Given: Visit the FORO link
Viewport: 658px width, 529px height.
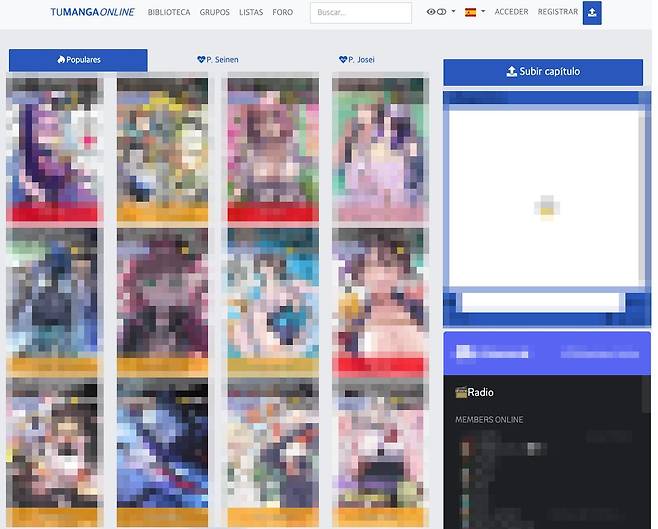Looking at the screenshot, I should [x=283, y=12].
